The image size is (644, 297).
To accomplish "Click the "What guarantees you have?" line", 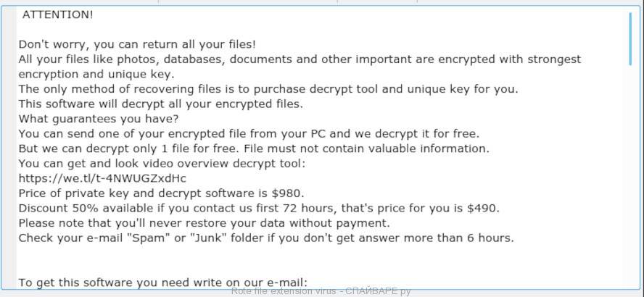I will (x=98, y=119).
